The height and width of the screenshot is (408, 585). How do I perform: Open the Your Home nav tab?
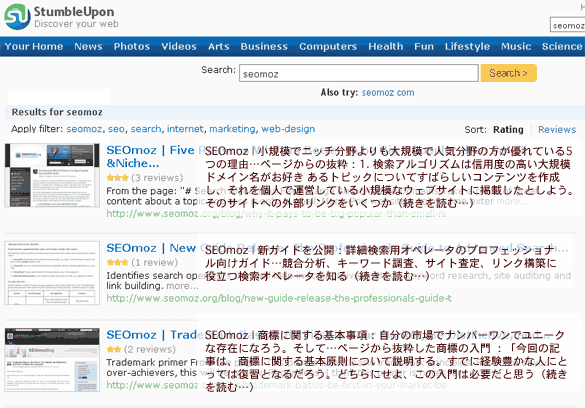(x=34, y=46)
